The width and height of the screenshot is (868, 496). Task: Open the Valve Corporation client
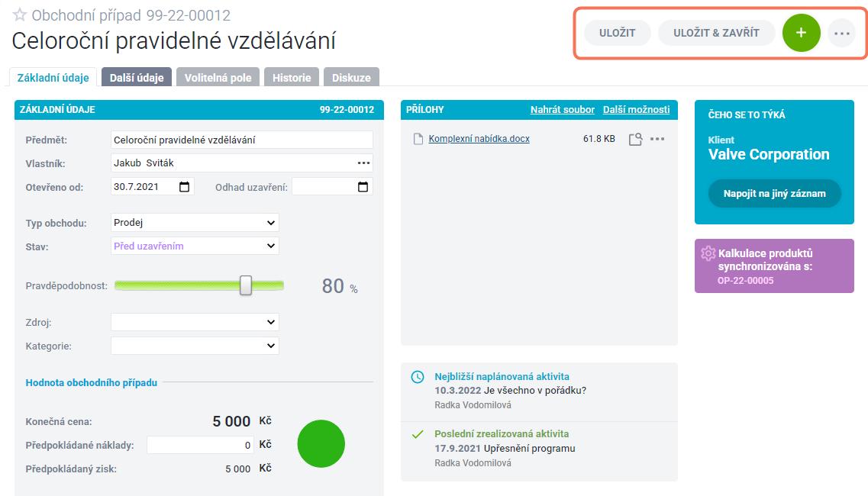click(769, 154)
